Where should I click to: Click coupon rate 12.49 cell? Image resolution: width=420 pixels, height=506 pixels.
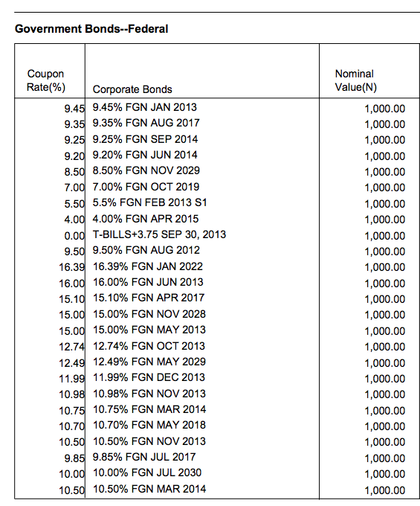[x=72, y=363]
